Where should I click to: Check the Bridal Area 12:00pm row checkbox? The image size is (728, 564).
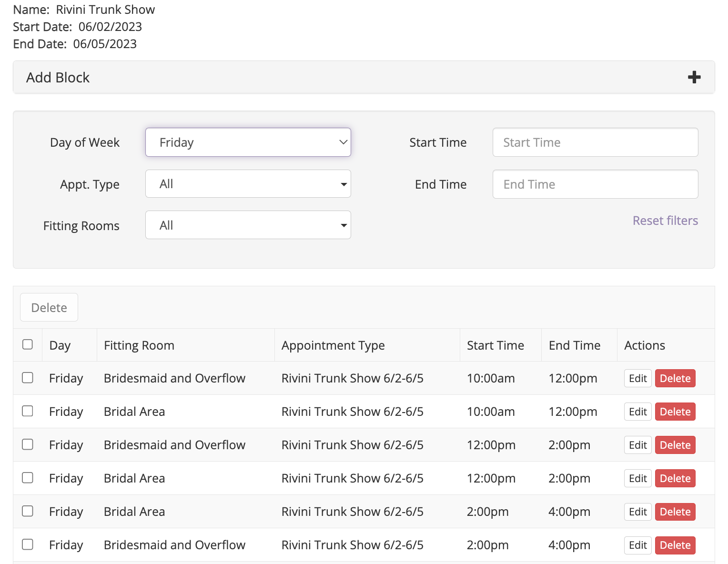[x=28, y=478]
